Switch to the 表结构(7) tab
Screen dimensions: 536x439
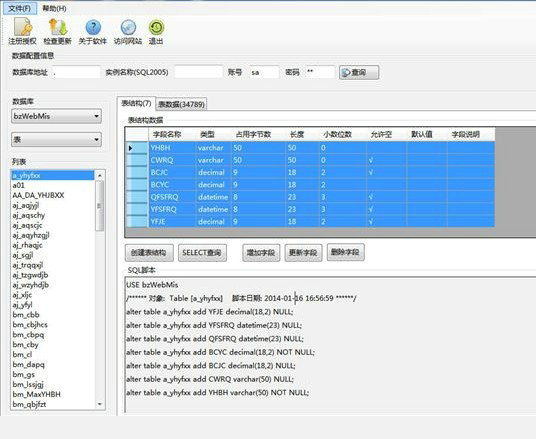(136, 103)
